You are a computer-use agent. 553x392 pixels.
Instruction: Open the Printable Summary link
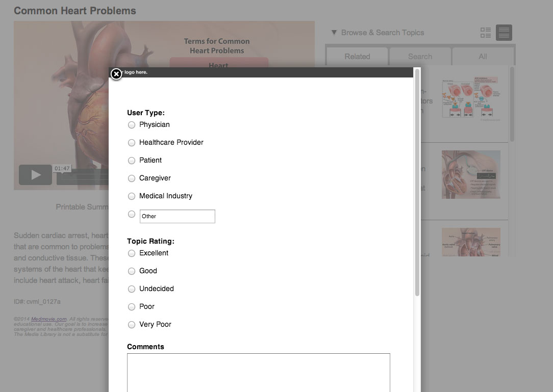(x=82, y=207)
